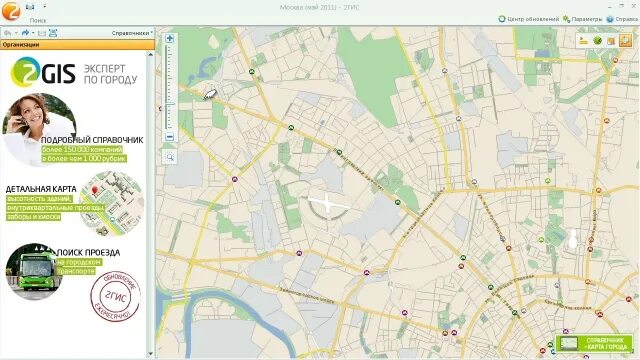
Task: Open the orange 2GIS application menu button
Action: [x=11, y=11]
